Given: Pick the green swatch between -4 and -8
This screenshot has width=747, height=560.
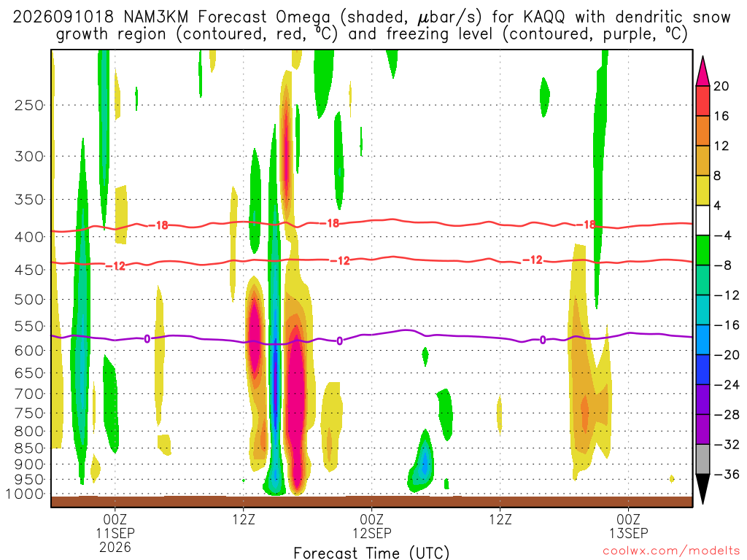Looking at the screenshot, I should 703,251.
